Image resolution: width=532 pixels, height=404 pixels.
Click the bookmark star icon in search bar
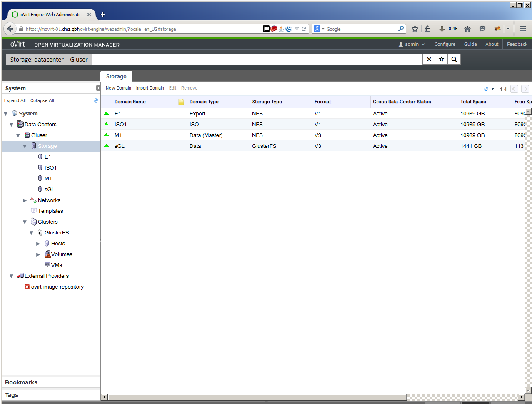pos(441,60)
